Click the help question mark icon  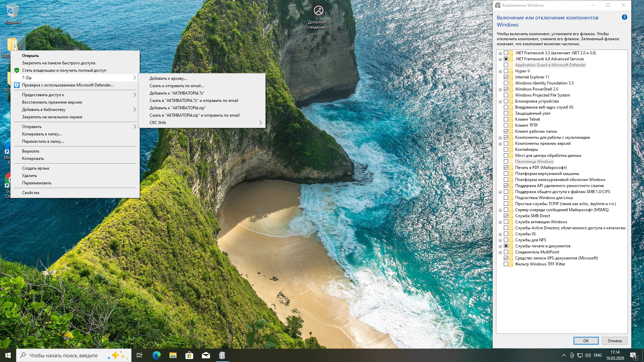624,17
